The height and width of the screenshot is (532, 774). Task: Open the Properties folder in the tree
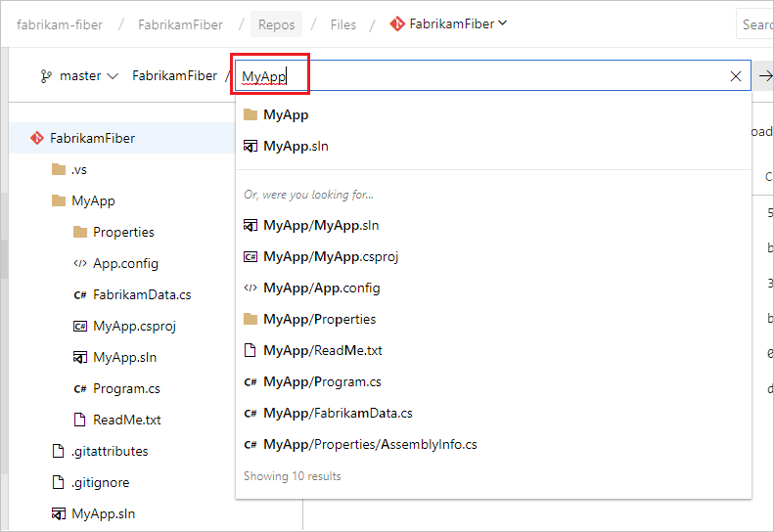pos(122,232)
